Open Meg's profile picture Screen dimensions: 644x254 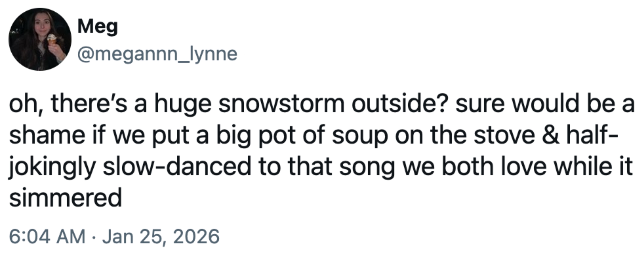[40, 39]
